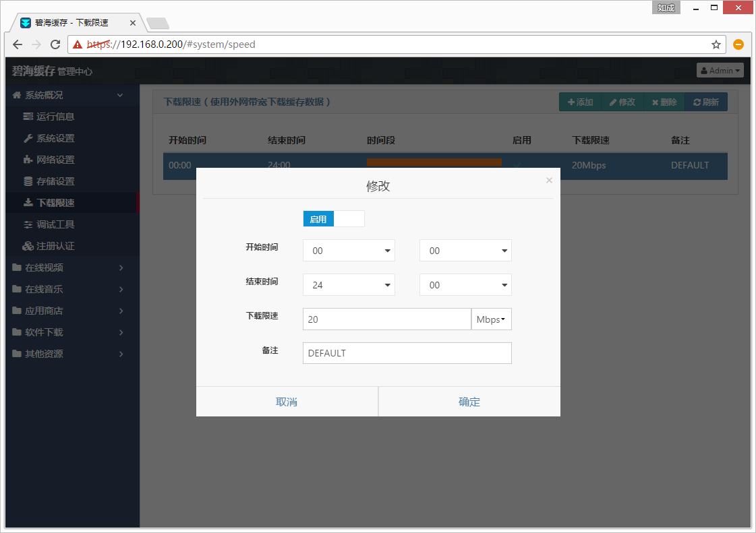
Task: Open the Mbps unit dropdown
Action: click(x=491, y=319)
